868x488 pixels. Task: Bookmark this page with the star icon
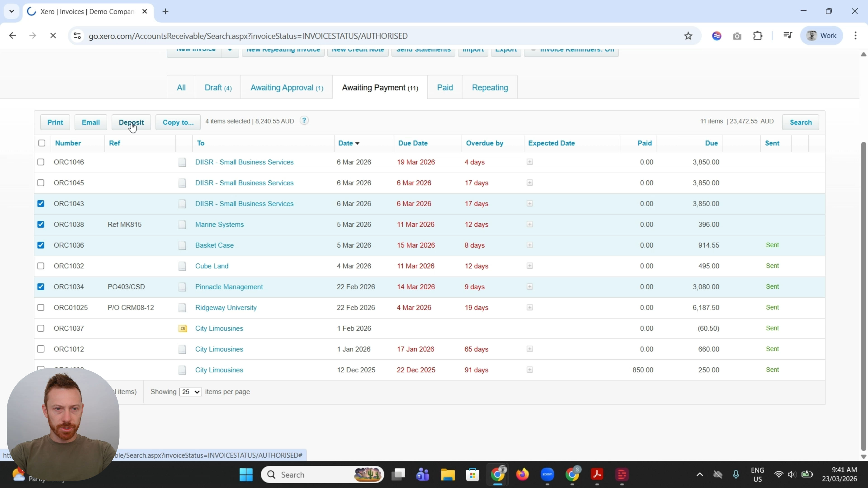tap(688, 36)
